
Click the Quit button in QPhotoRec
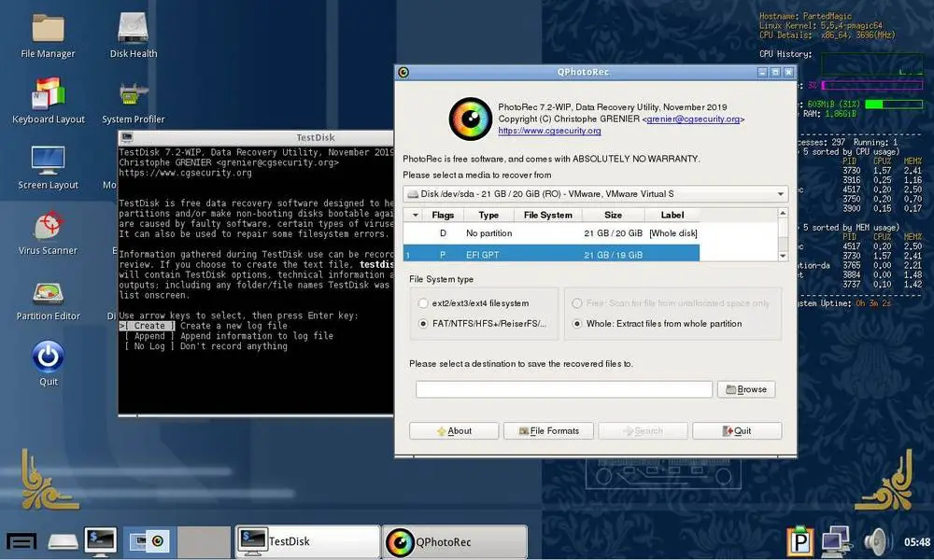pyautogui.click(x=737, y=431)
